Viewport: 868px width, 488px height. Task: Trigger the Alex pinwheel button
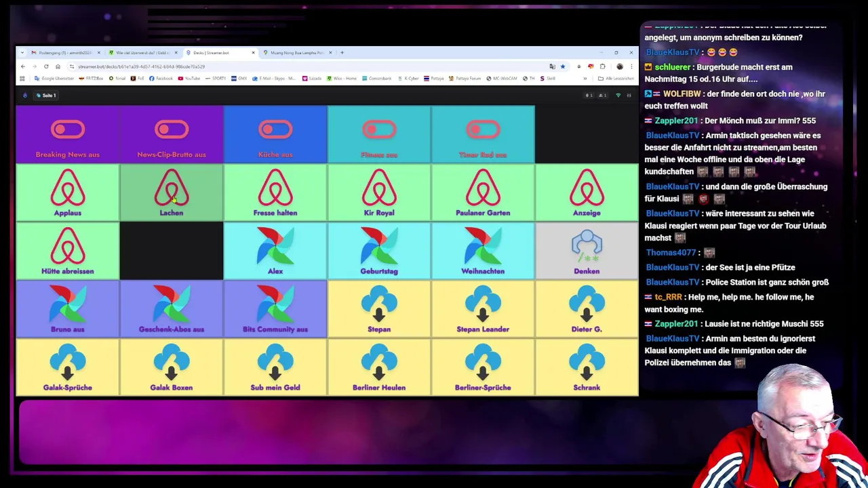tap(275, 251)
